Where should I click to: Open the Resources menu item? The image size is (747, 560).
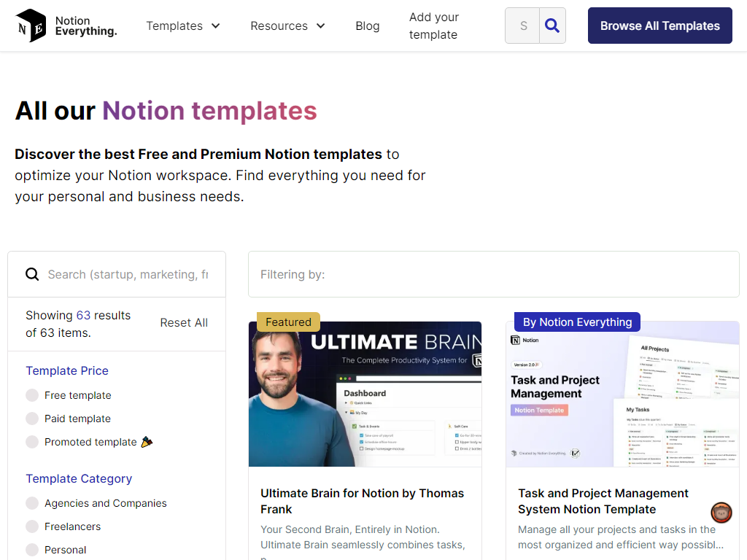279,26
